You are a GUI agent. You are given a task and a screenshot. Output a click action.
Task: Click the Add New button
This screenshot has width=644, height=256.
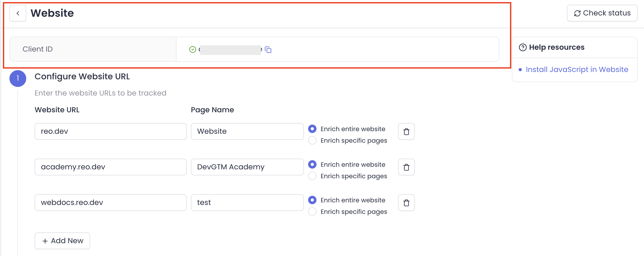coord(62,241)
